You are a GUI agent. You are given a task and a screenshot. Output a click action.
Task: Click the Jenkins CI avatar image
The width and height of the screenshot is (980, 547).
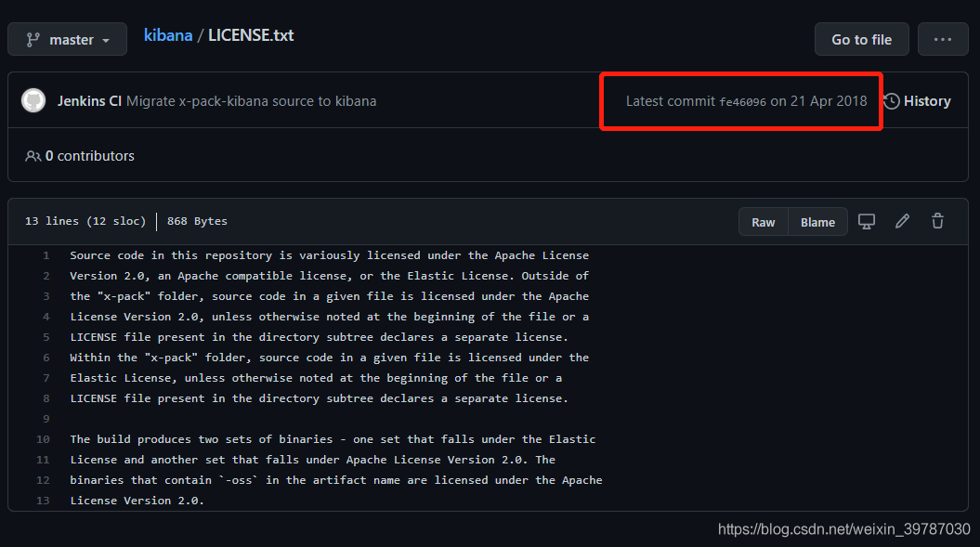point(33,100)
